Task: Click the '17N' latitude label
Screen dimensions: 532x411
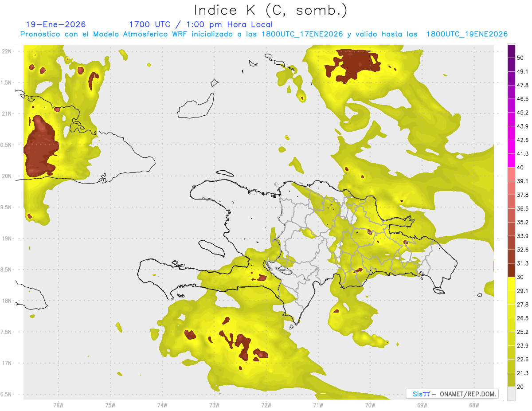Action: (6, 364)
